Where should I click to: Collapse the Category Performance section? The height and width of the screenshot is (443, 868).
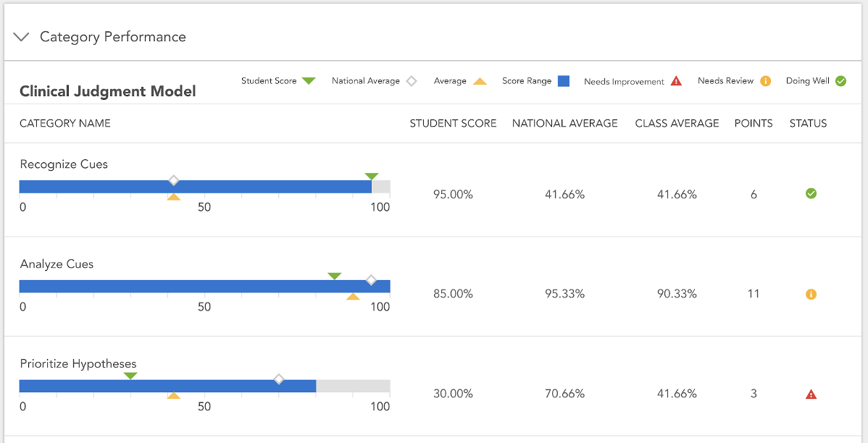pos(21,36)
